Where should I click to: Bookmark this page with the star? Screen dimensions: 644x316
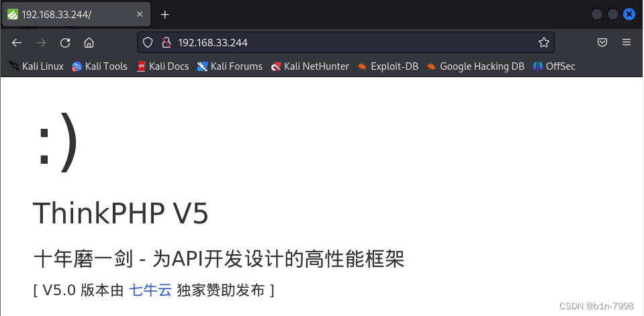(544, 42)
